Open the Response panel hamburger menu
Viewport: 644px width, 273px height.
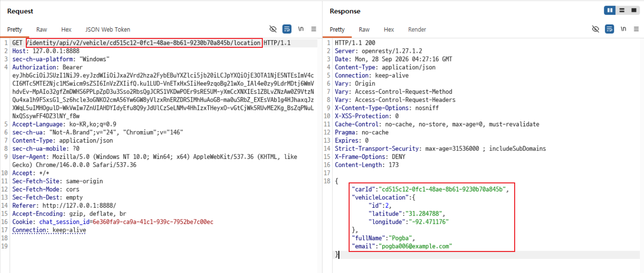(x=636, y=29)
